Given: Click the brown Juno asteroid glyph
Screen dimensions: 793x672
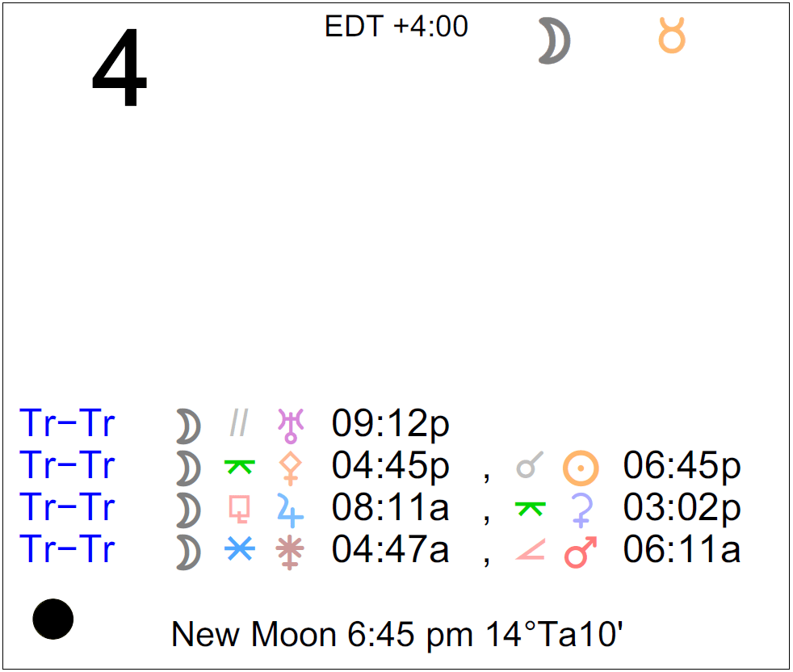Looking at the screenshot, I should [x=288, y=551].
